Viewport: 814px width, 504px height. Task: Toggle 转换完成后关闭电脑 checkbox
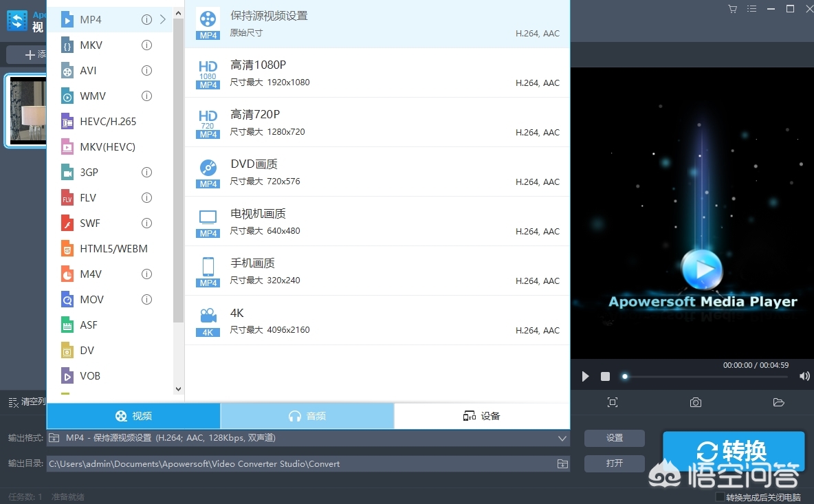[720, 497]
